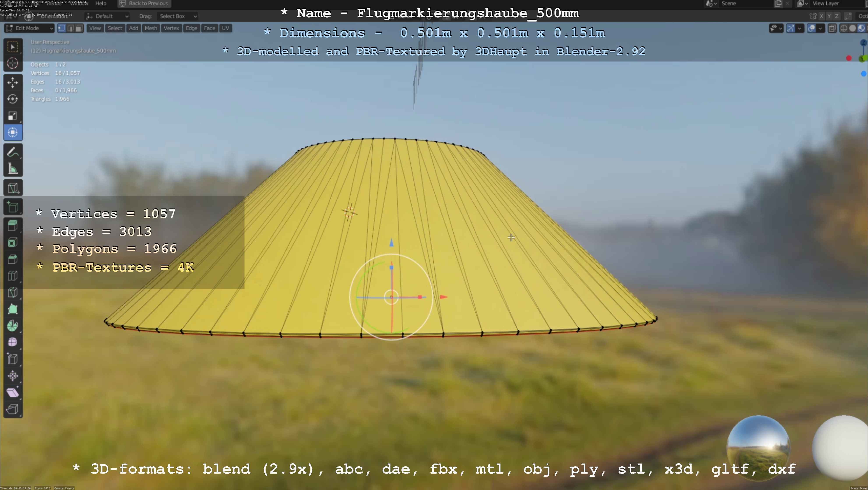Toggle X axis mirror
This screenshot has width=868, height=490.
[x=822, y=16]
